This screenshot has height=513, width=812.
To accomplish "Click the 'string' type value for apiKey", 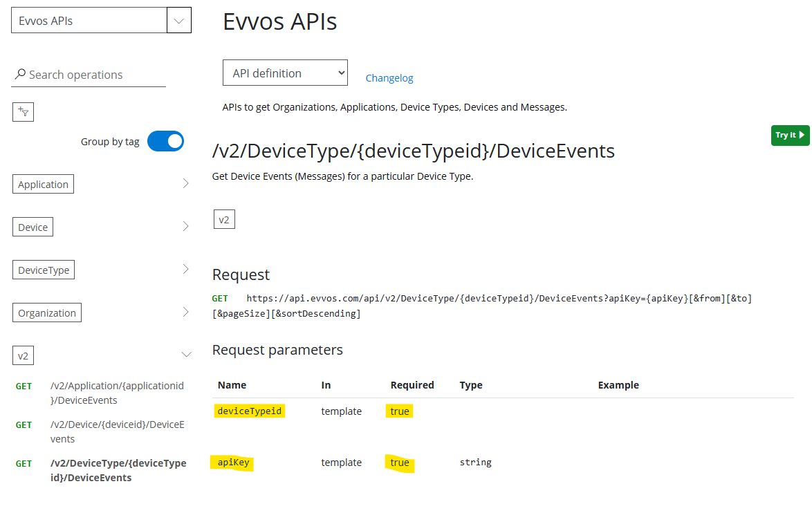I will click(x=475, y=463).
